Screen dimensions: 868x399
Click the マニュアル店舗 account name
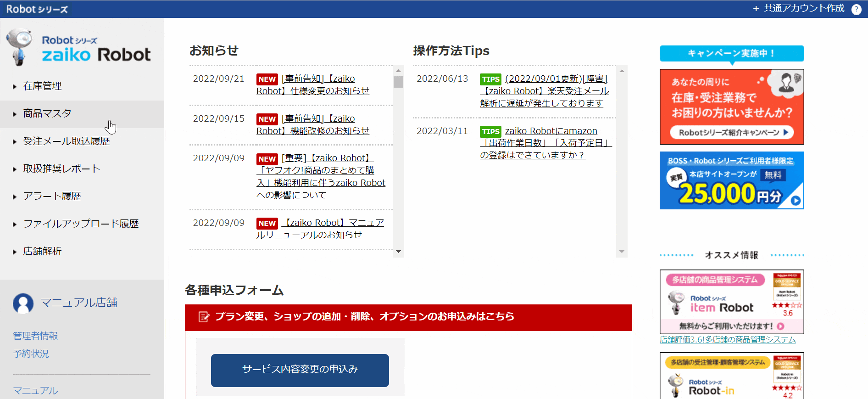[x=79, y=303]
